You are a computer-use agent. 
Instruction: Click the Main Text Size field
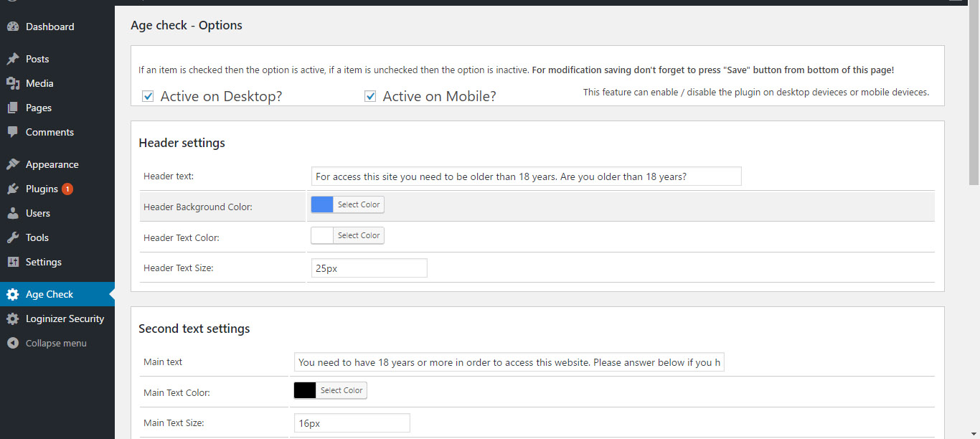pyautogui.click(x=352, y=423)
